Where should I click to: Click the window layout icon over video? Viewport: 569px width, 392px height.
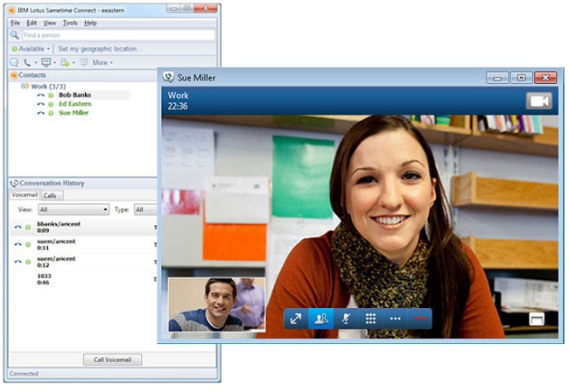(537, 318)
